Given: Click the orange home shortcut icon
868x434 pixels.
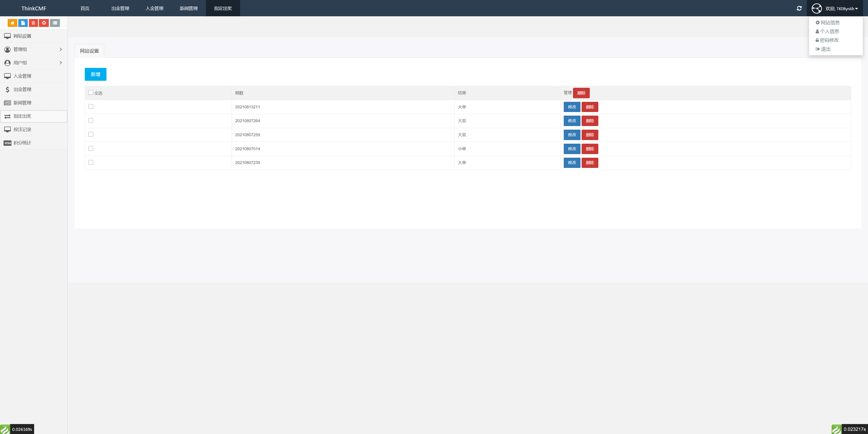Looking at the screenshot, I should [x=12, y=23].
